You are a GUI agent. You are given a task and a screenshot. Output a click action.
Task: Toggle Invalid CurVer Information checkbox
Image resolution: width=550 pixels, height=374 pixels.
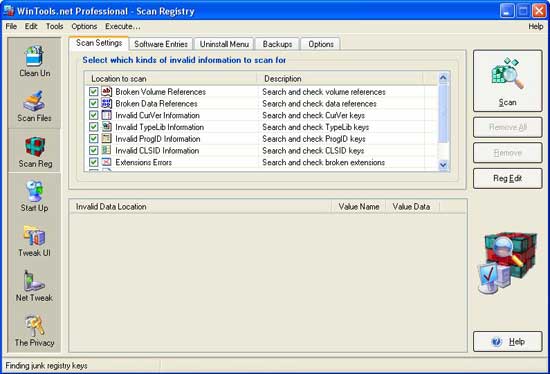coord(93,115)
